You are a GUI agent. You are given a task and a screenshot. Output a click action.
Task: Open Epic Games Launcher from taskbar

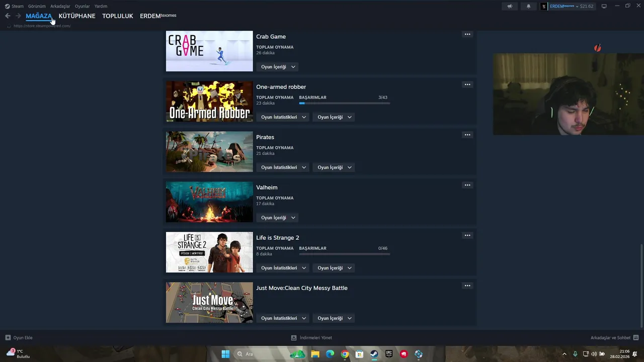389,354
